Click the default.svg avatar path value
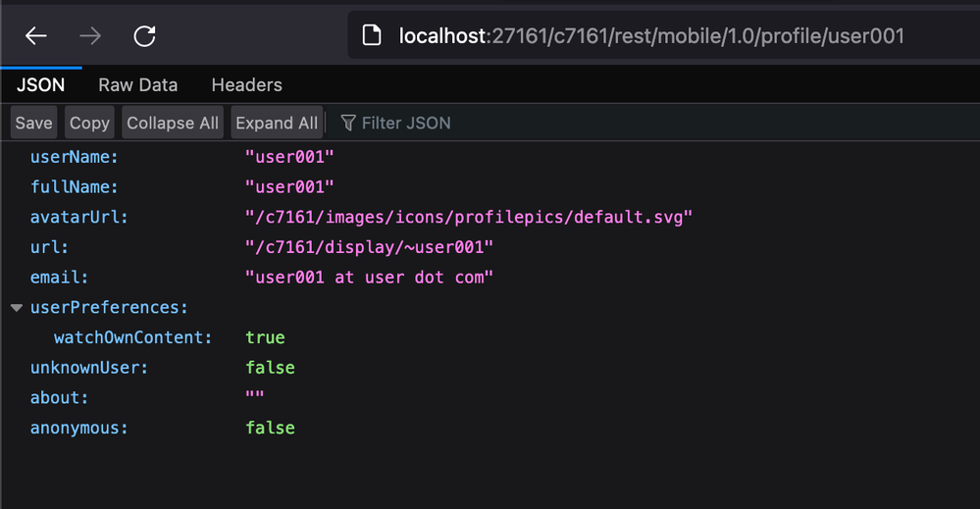The image size is (980, 509). click(469, 217)
